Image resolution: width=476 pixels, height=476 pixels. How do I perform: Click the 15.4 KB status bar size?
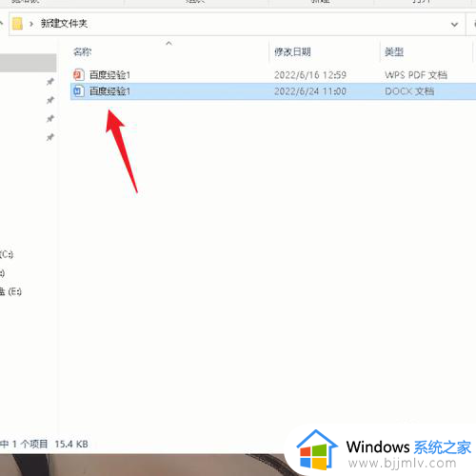click(71, 444)
